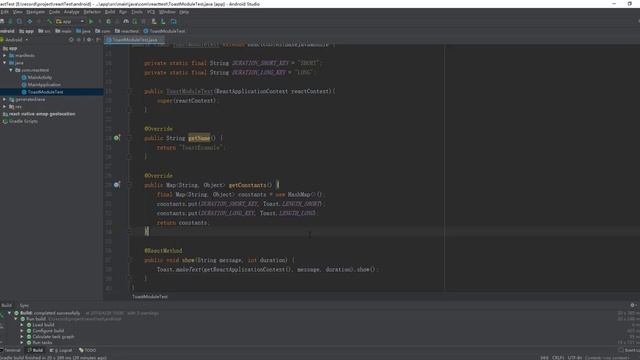Open the Project Structure icon at toolbar's right end
The width and height of the screenshot is (640, 360).
pos(173,21)
